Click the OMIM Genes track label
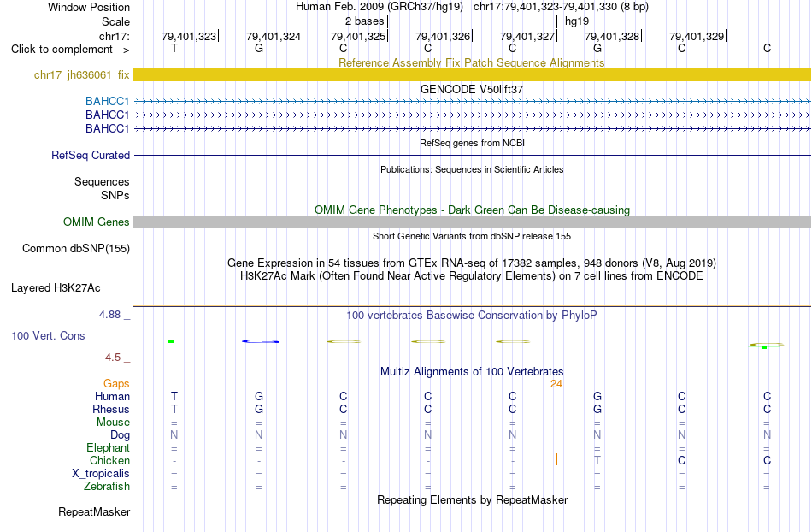This screenshot has height=532, width=812. (x=97, y=222)
